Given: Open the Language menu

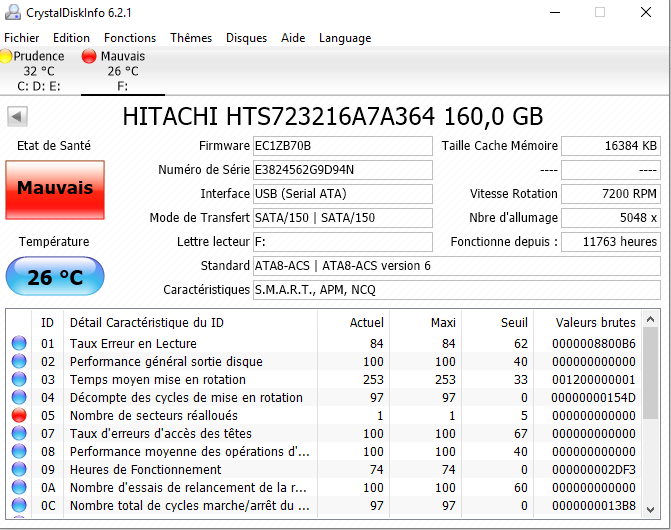Looking at the screenshot, I should coord(345,38).
